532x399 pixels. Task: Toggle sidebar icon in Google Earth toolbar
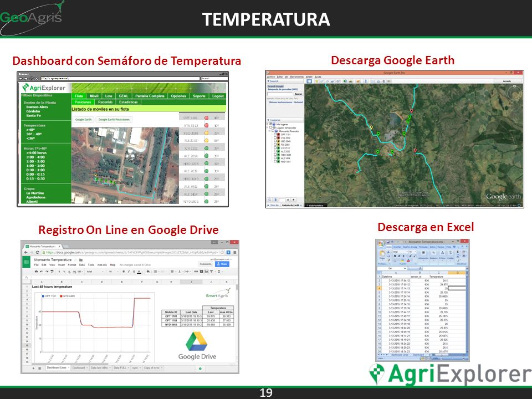pyautogui.click(x=309, y=81)
